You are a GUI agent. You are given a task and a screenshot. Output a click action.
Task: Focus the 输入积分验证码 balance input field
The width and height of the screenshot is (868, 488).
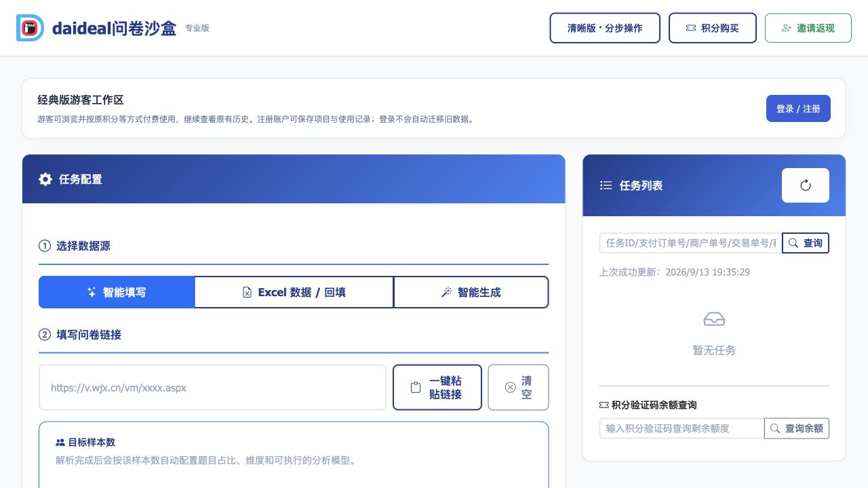[x=682, y=428]
